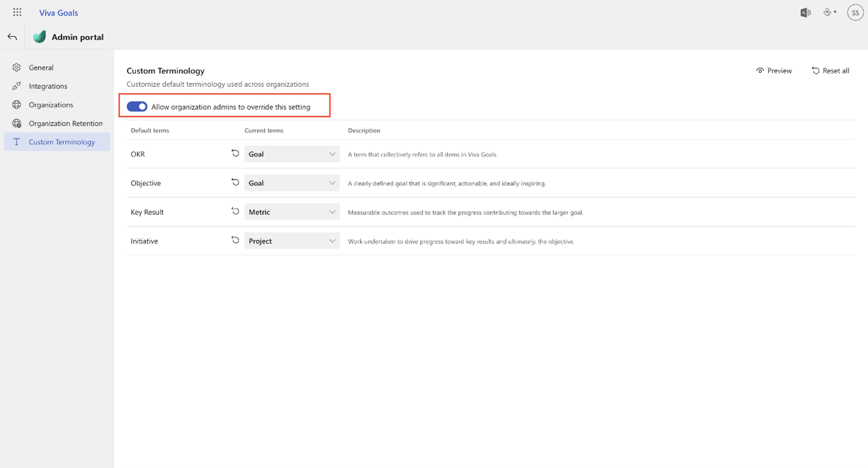Click the Objective row description text
This screenshot has width=868, height=468.
(447, 183)
